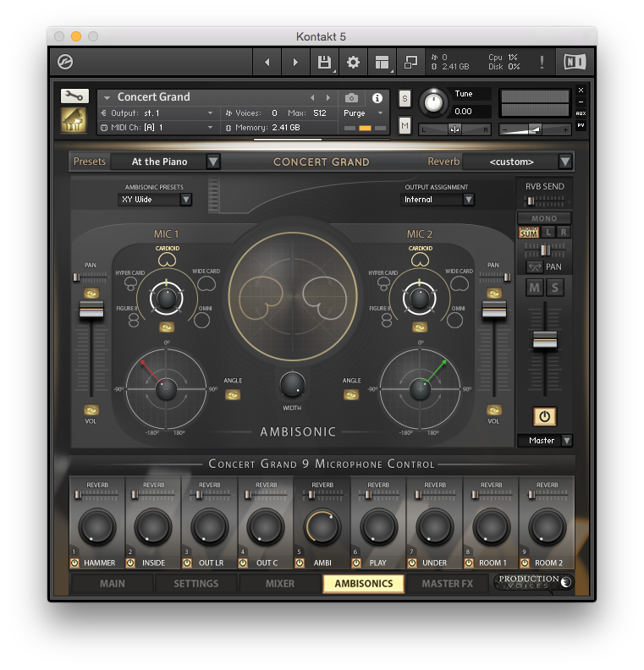Click the master channel volume fader
The image size is (644, 670).
coord(545,340)
